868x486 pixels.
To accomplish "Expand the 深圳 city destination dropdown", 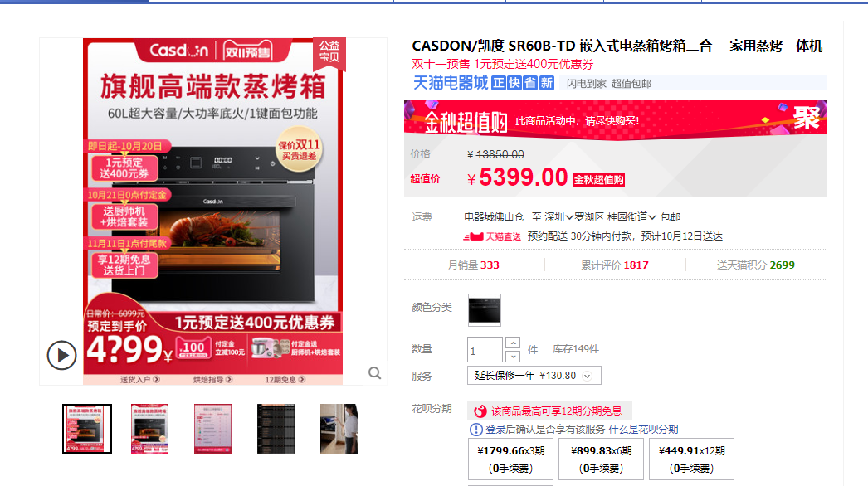I will coord(558,217).
